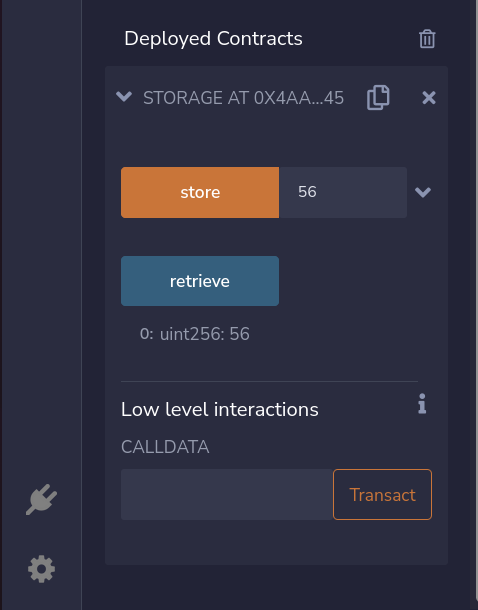478x610 pixels.
Task: Select the divider above Low level interactions
Action: [x=270, y=381]
